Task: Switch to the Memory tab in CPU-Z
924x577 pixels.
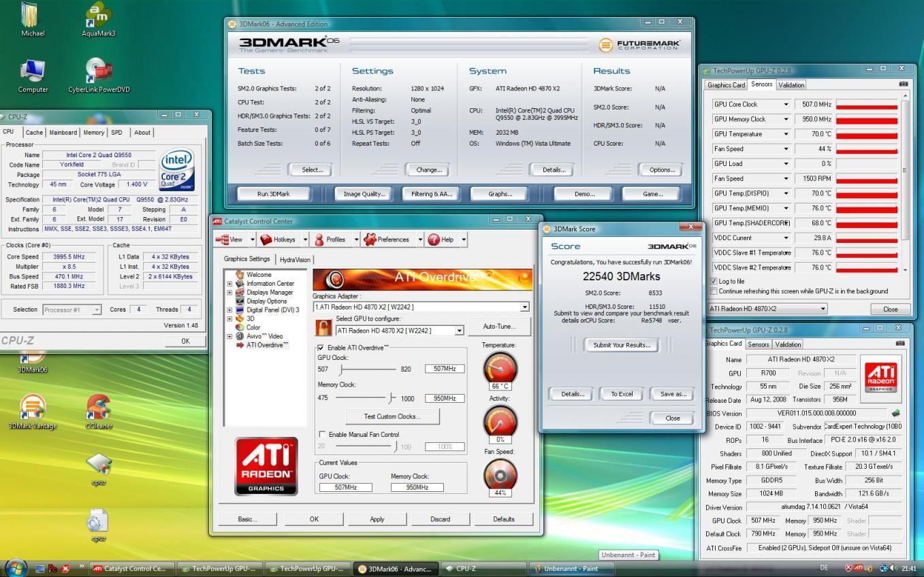Action: point(93,133)
